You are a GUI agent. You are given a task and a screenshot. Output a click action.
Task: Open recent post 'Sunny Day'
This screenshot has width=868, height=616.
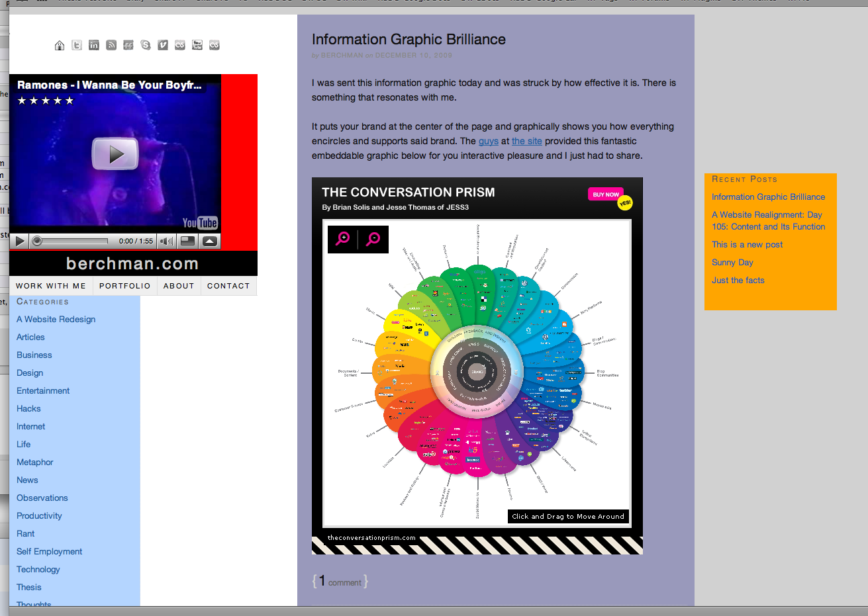(x=732, y=262)
